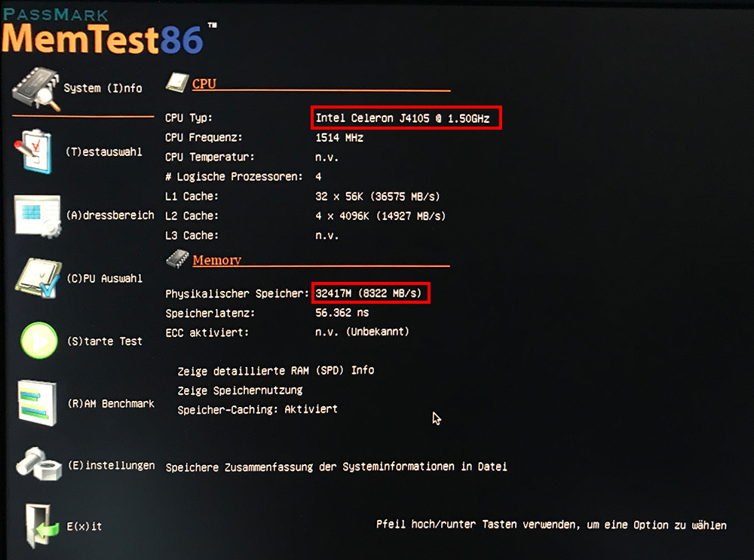Click the L3 Cache label
Image resolution: width=754 pixels, height=560 pixels.
click(x=192, y=236)
